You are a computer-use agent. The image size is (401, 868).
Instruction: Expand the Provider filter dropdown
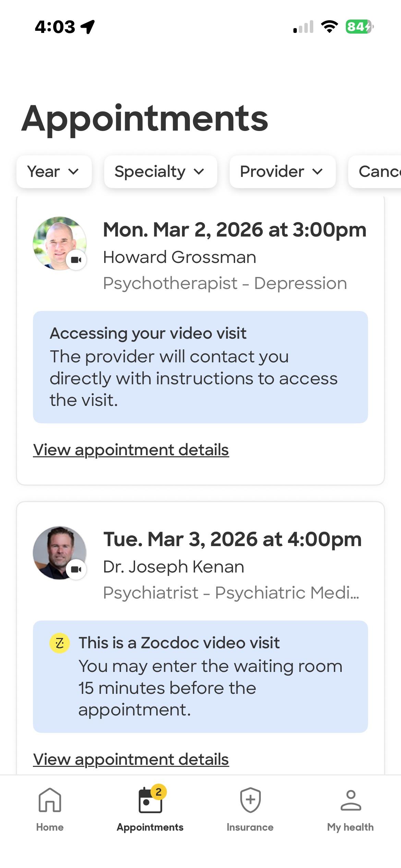coord(282,172)
